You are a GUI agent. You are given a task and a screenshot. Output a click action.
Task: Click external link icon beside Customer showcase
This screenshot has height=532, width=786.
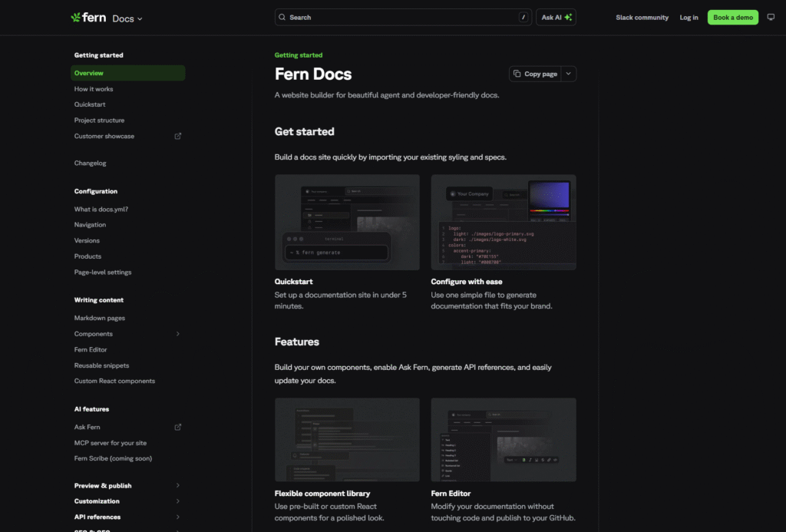tap(178, 137)
